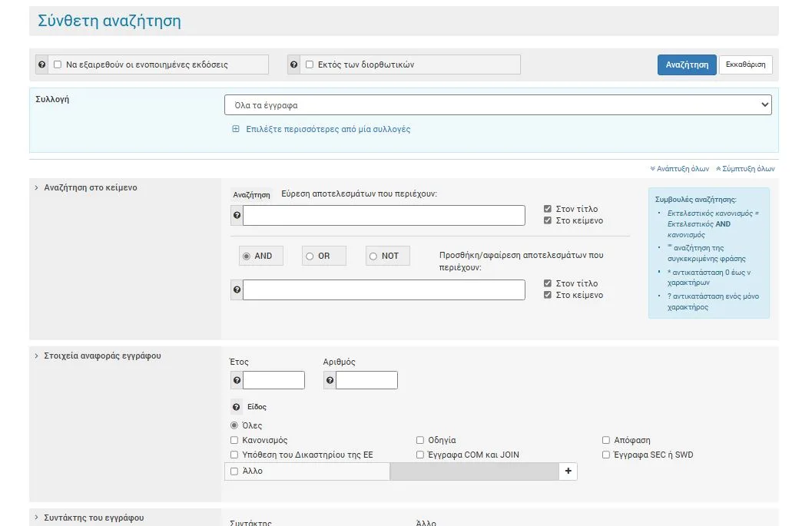Open help icon for first search text field
Image resolution: width=812 pixels, height=526 pixels.
[237, 215]
